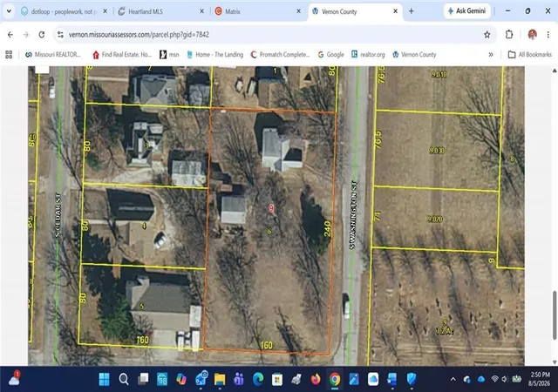This screenshot has width=558, height=392.
Task: Open the Chrome extensions puzzle icon
Action: click(x=509, y=35)
